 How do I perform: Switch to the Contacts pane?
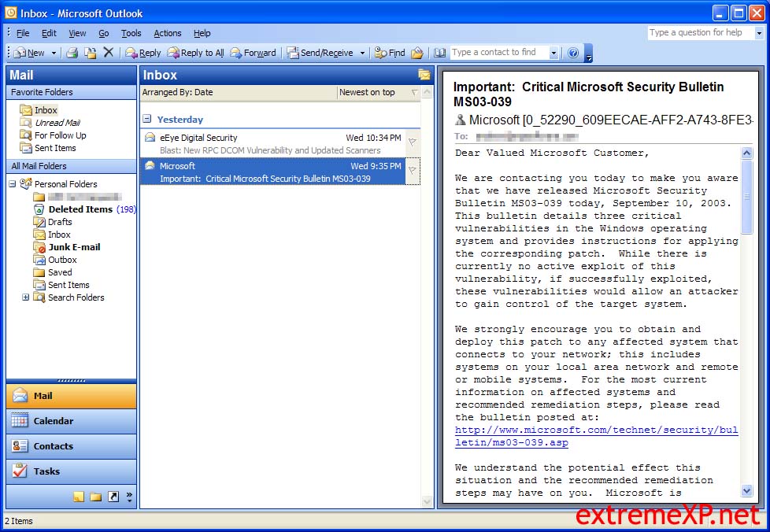click(x=71, y=446)
